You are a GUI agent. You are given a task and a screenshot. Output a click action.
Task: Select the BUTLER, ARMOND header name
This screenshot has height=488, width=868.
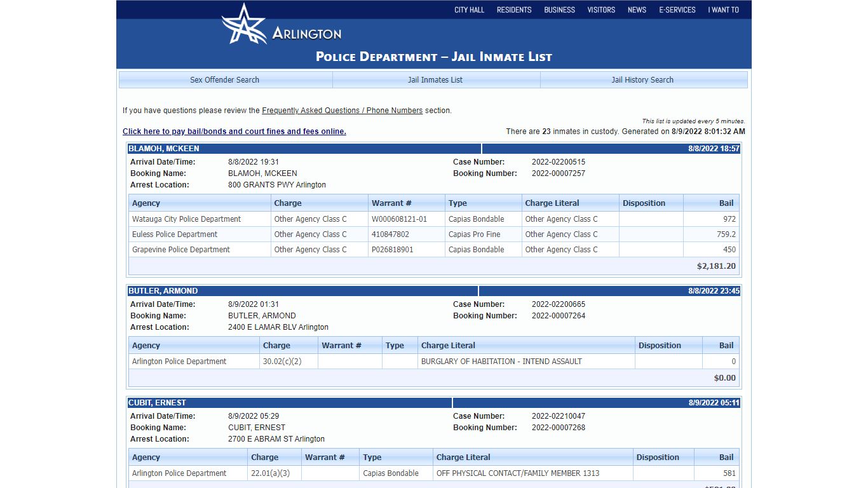point(163,291)
